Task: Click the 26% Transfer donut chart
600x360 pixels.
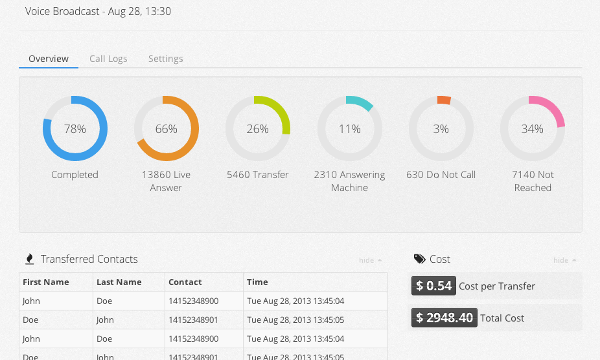Action: coord(258,128)
